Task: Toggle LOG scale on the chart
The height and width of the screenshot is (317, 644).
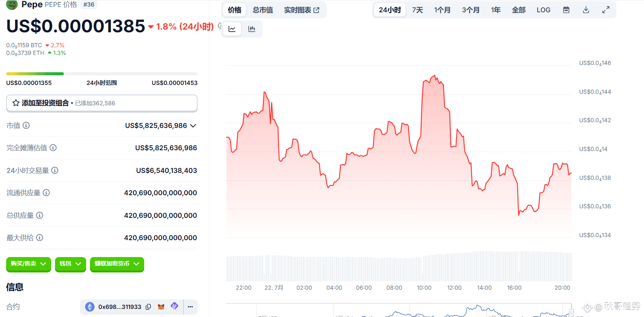Action: [544, 10]
